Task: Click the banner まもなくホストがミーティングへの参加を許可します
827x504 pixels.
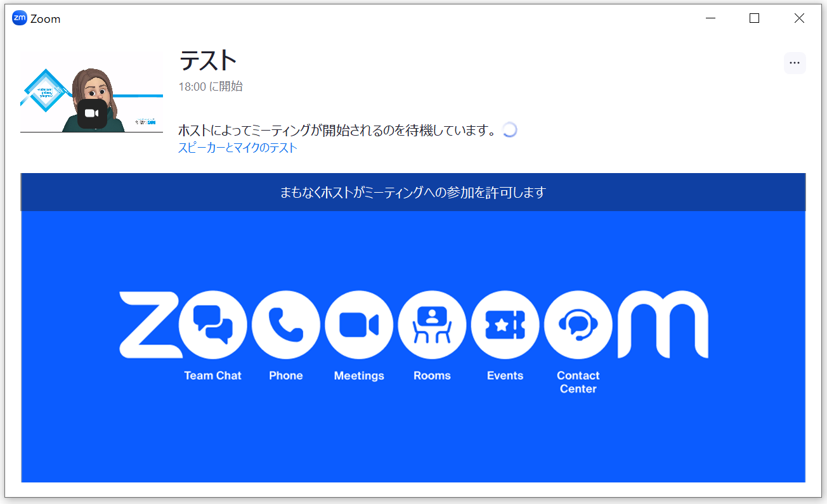Action: click(413, 192)
